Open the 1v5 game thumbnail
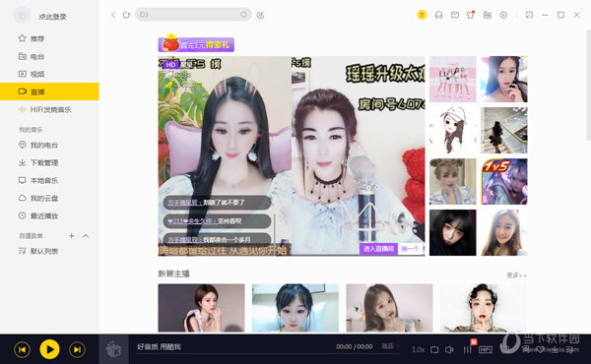This screenshot has width=591, height=364. coord(504,181)
